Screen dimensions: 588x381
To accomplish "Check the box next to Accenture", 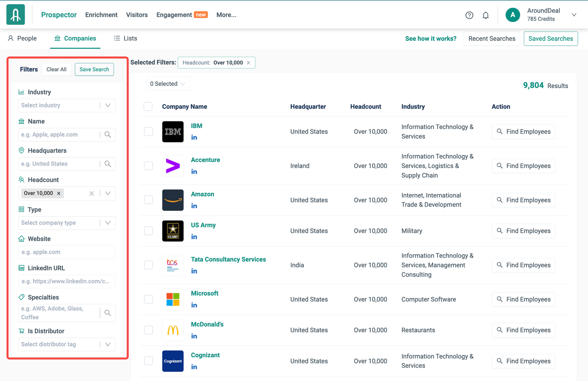I will (148, 166).
